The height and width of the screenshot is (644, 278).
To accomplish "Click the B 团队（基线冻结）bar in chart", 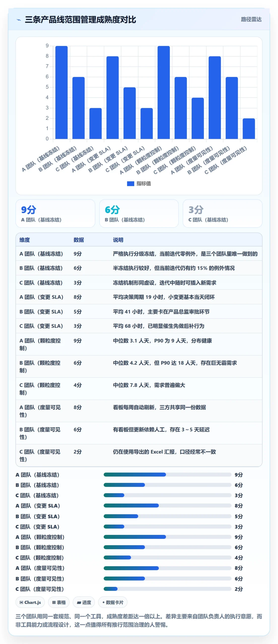I will click(79, 108).
